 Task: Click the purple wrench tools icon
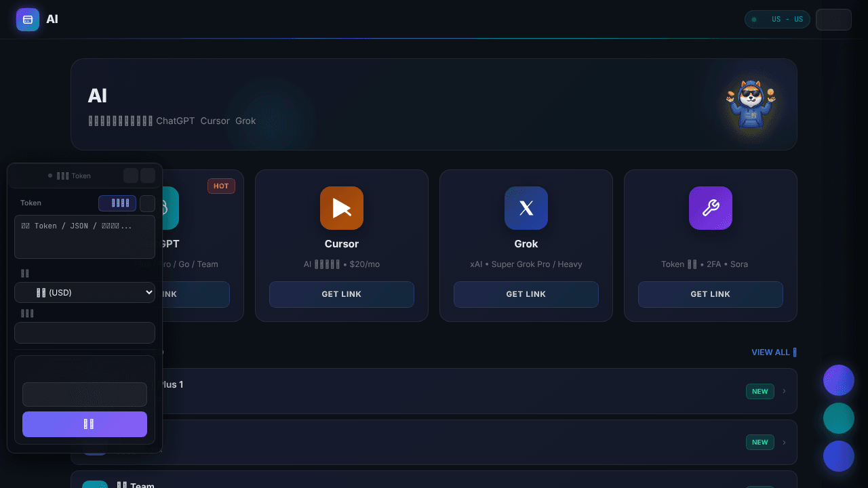(711, 208)
